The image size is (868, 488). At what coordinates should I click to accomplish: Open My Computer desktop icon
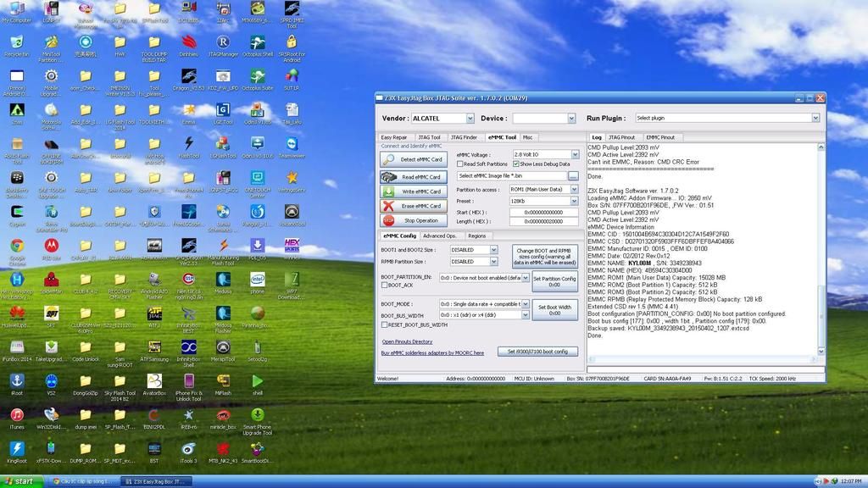pos(17,12)
